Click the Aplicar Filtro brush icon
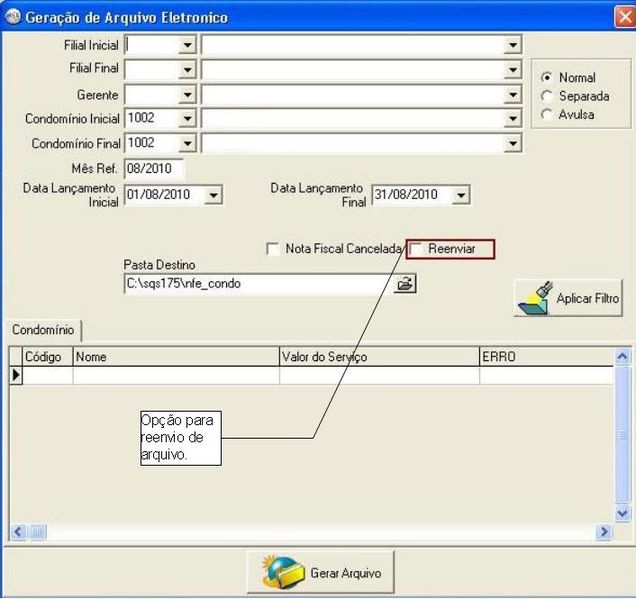This screenshot has height=599, width=636. pyautogui.click(x=536, y=298)
